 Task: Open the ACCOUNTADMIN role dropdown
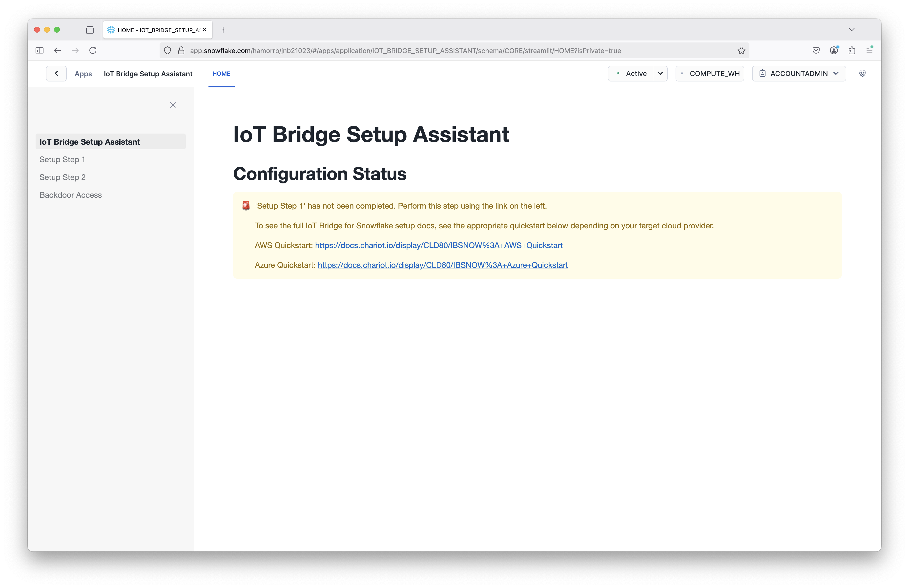coord(799,74)
